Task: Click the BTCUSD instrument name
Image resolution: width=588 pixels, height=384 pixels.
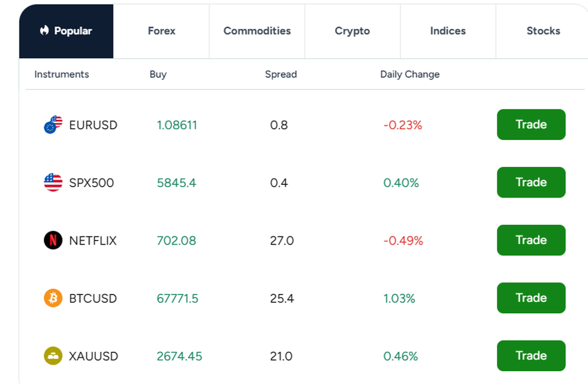Action: (x=93, y=299)
